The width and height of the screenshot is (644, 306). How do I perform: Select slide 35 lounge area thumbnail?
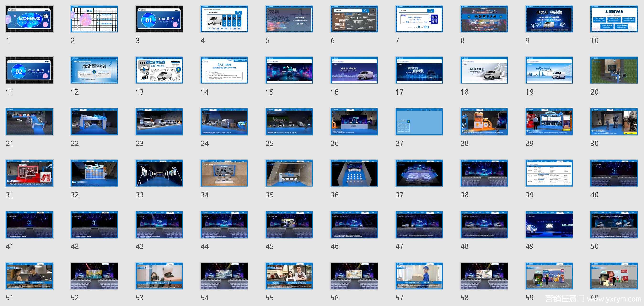click(x=289, y=173)
